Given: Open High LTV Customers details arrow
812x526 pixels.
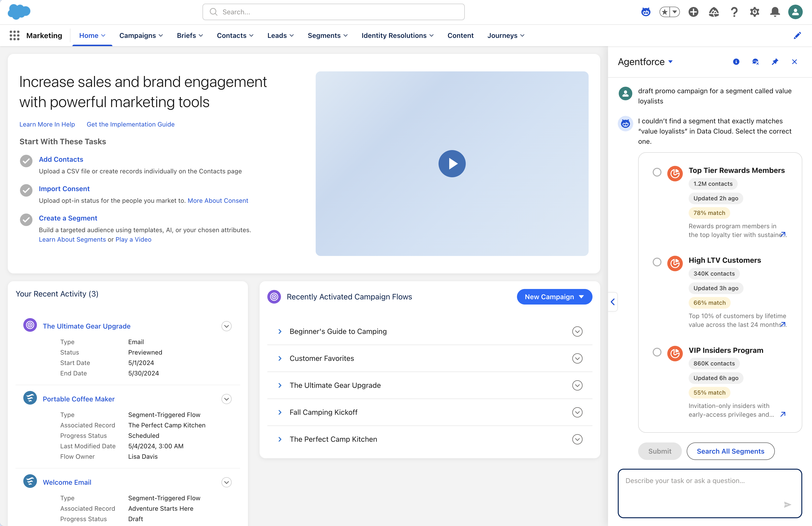Looking at the screenshot, I should pos(783,324).
